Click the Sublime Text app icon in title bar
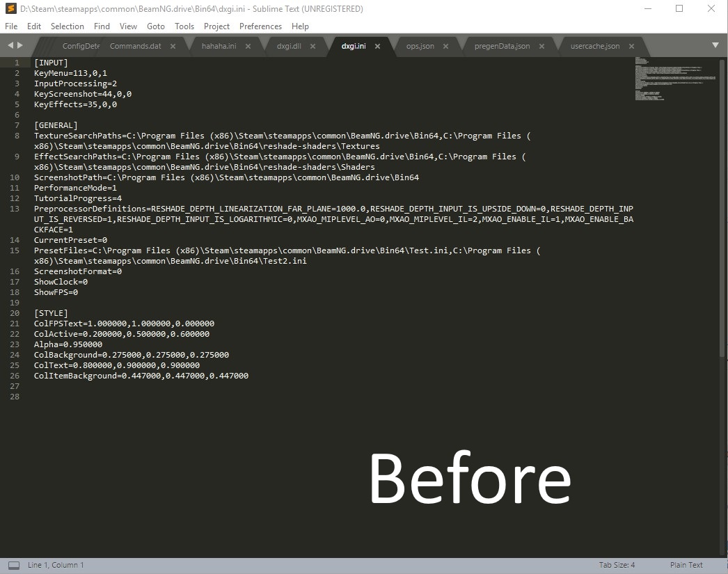 pos(10,8)
